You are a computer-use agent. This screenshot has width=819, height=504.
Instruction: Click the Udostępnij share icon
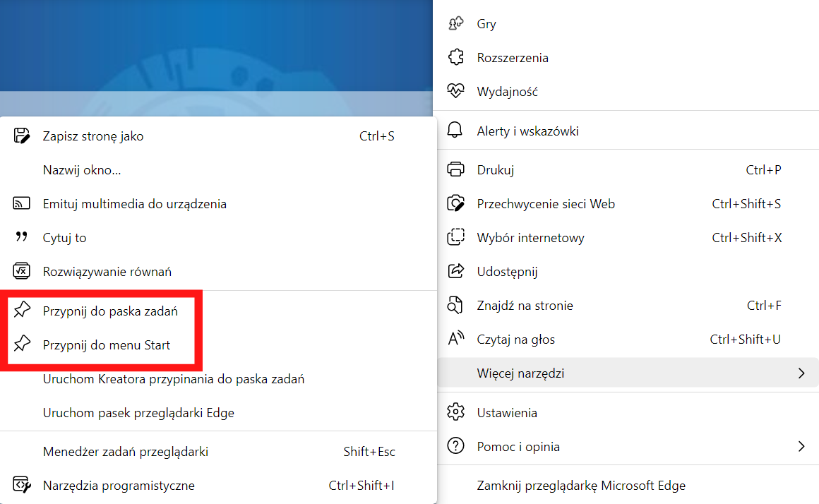pyautogui.click(x=455, y=272)
